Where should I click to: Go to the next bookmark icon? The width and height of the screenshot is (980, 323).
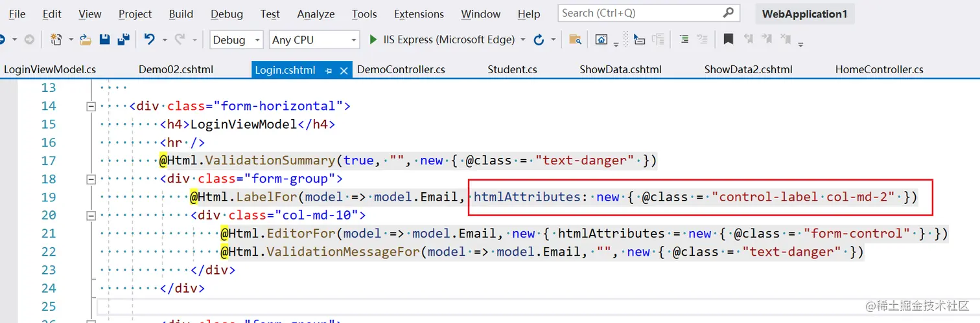[x=767, y=39]
